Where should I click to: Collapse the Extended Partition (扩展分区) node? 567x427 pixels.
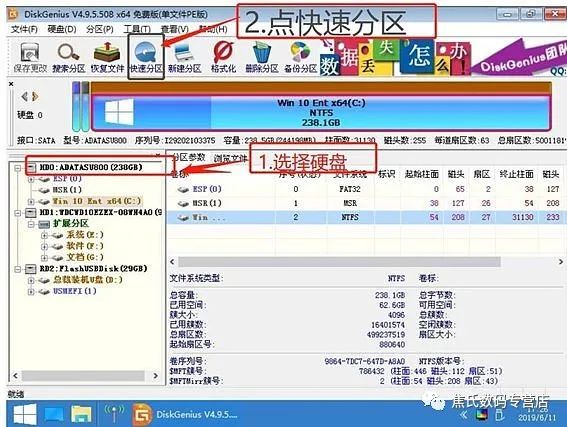tap(31, 224)
